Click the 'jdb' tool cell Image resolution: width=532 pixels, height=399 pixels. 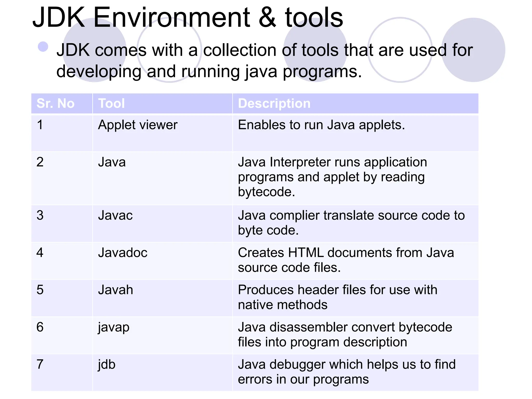click(107, 364)
